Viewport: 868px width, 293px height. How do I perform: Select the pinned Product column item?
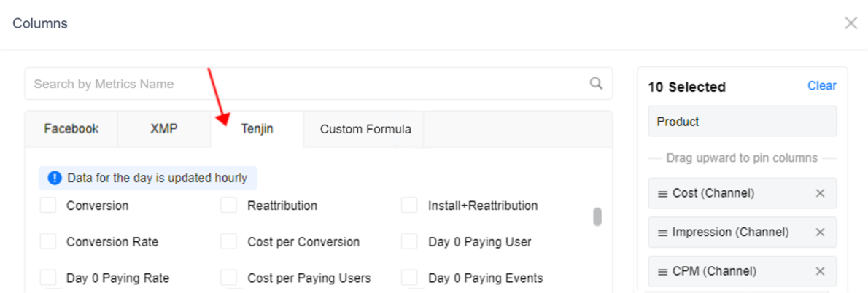click(743, 121)
